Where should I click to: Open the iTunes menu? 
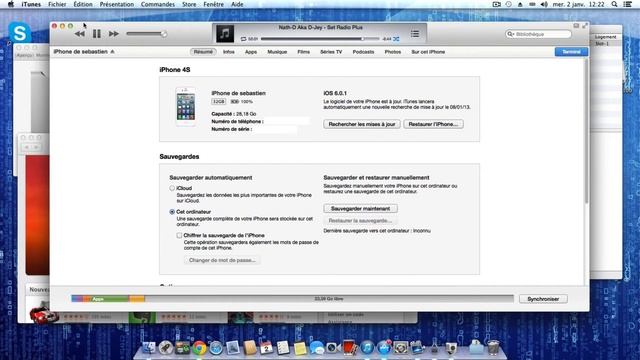[31, 4]
